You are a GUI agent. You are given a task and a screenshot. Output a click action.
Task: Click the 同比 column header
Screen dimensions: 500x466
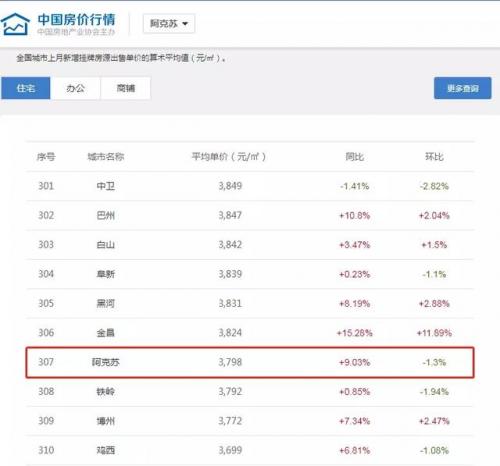pyautogui.click(x=354, y=157)
